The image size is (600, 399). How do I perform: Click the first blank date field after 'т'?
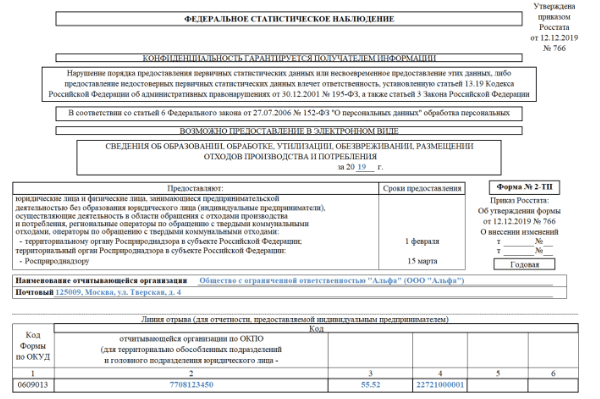click(518, 241)
